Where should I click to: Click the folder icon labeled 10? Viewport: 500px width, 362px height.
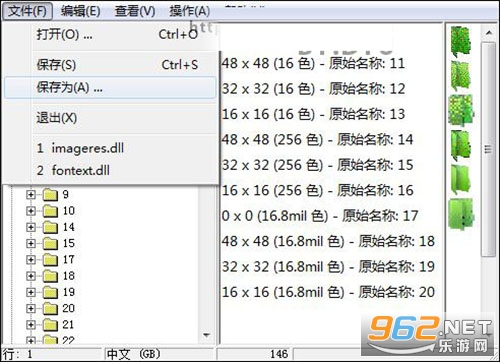coord(50,211)
